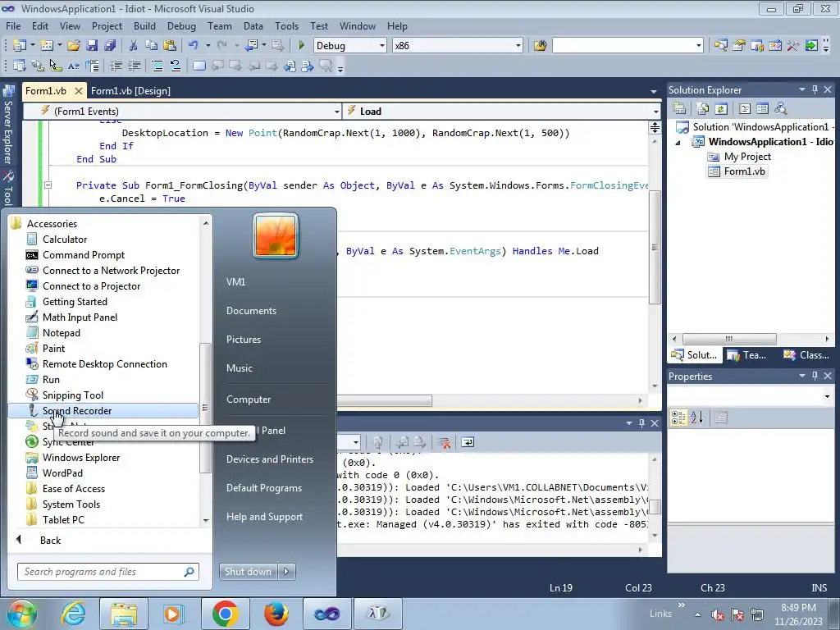Click the Find in Files binoculars icon
Viewport: 840px width, 630px height.
tap(540, 46)
